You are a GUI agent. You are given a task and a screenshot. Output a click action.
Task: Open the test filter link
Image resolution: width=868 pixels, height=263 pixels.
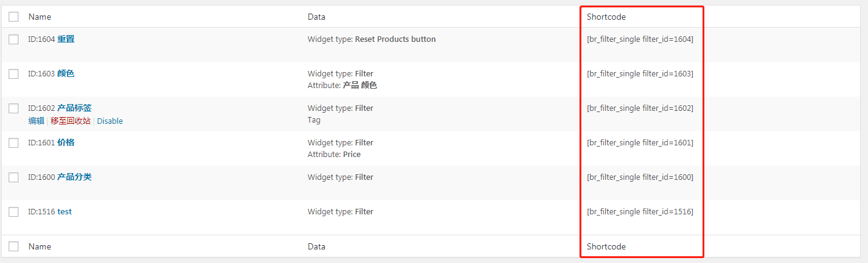click(x=65, y=212)
